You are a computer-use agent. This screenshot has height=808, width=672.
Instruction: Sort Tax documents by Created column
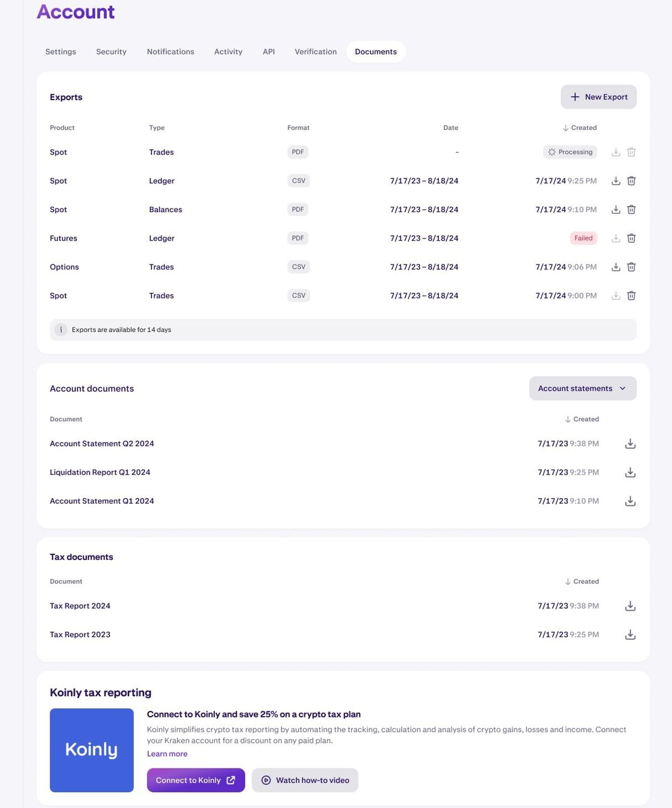point(581,582)
